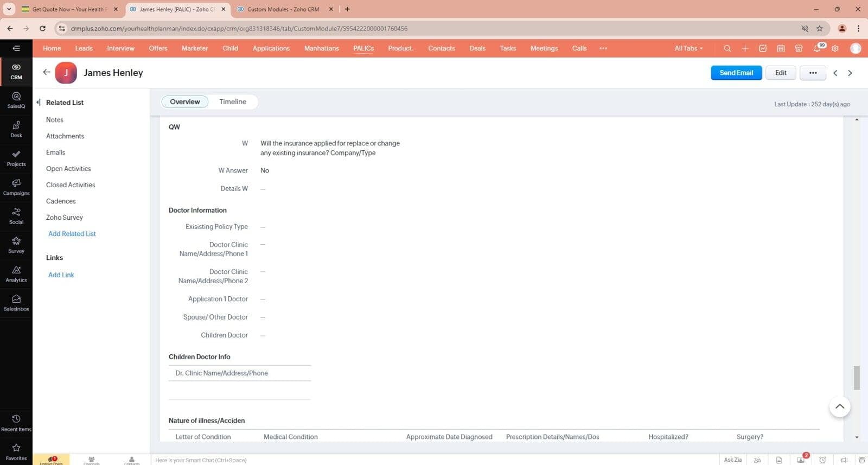Image resolution: width=868 pixels, height=465 pixels.
Task: Click the vertical scrollbar thumb
Action: point(857,377)
